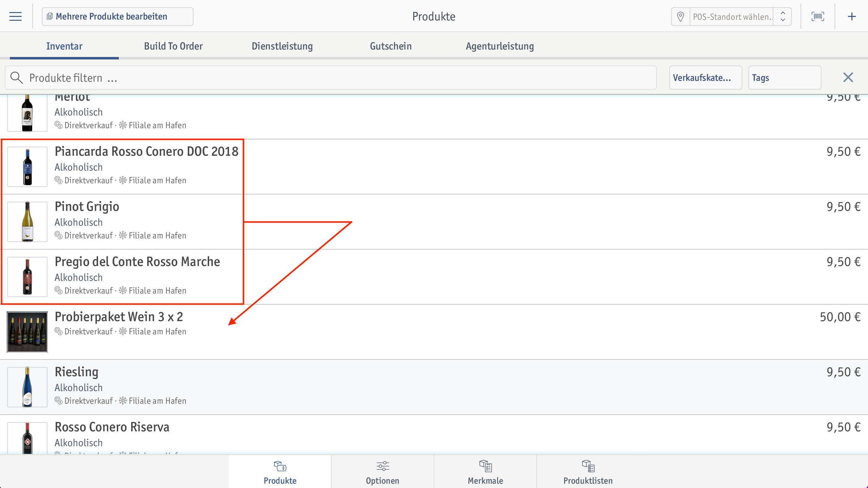Switch to the Build To Order tab

(x=173, y=46)
